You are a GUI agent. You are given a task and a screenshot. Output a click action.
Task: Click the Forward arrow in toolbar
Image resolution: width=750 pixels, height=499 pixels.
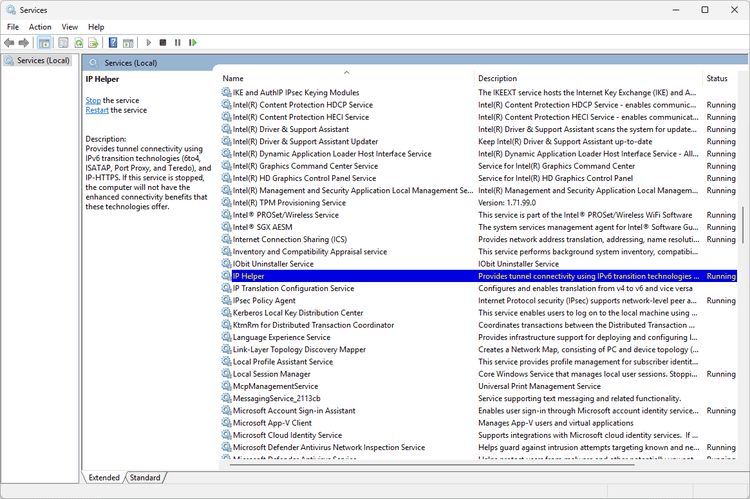23,43
